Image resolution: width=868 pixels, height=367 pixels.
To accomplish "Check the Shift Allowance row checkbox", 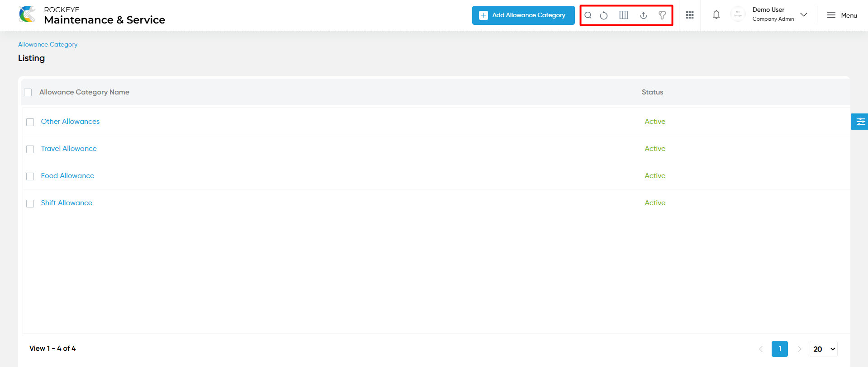I will (30, 203).
